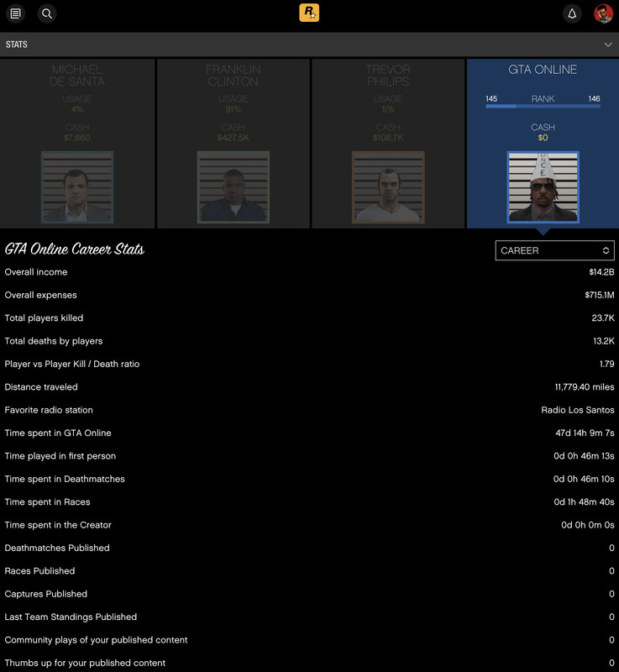Click the Favorite radio station label
This screenshot has height=672, width=619.
[x=49, y=410]
